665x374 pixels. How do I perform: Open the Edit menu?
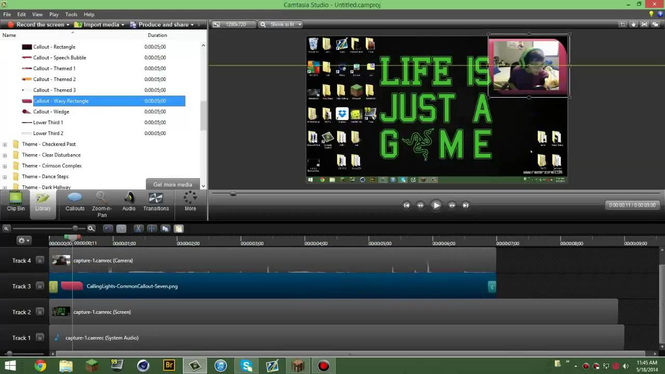click(21, 14)
